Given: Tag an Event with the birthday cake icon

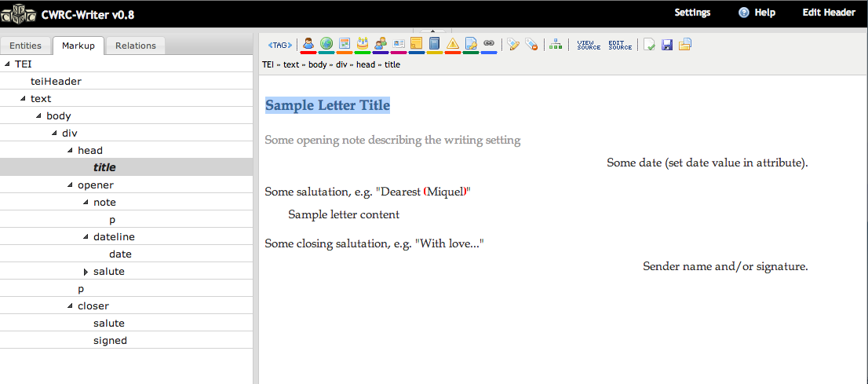Looking at the screenshot, I should [363, 44].
